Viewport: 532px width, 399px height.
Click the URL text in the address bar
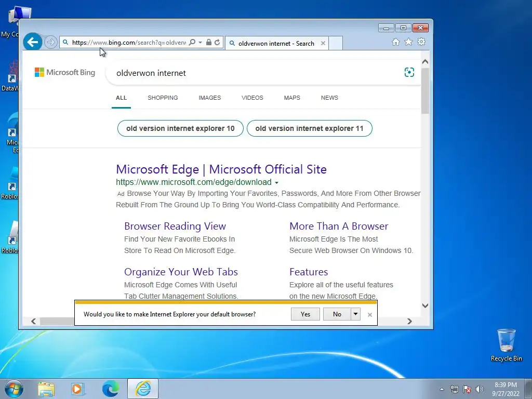point(129,43)
